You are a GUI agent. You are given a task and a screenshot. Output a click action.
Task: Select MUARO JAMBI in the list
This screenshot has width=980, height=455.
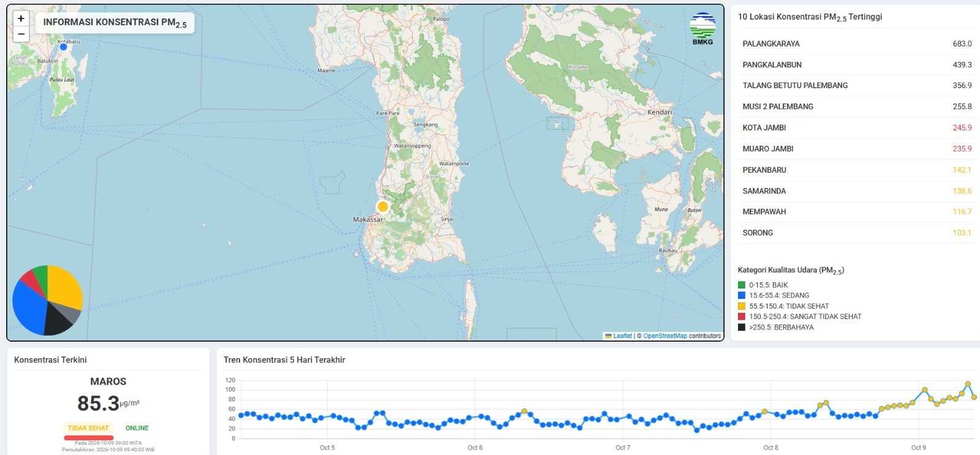pyautogui.click(x=857, y=149)
